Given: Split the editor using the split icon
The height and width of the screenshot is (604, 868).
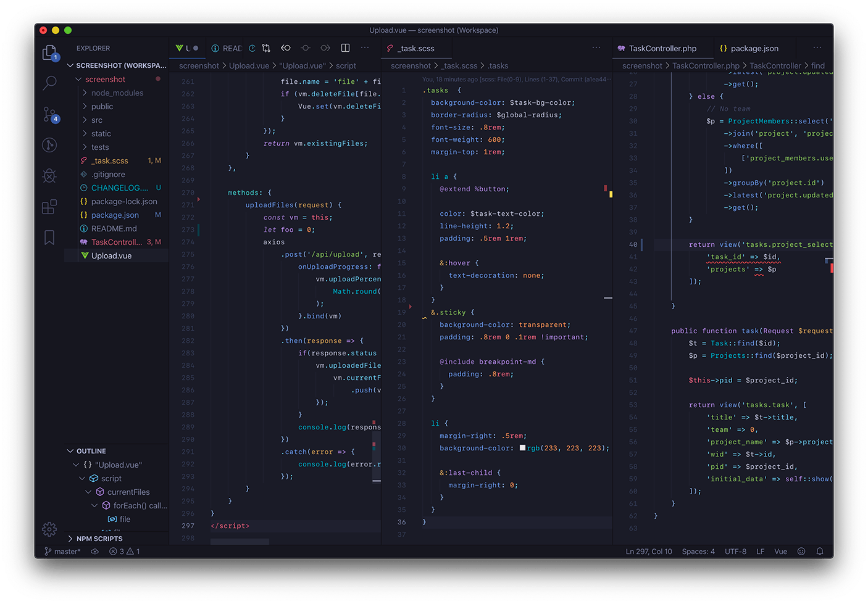Looking at the screenshot, I should 345,48.
